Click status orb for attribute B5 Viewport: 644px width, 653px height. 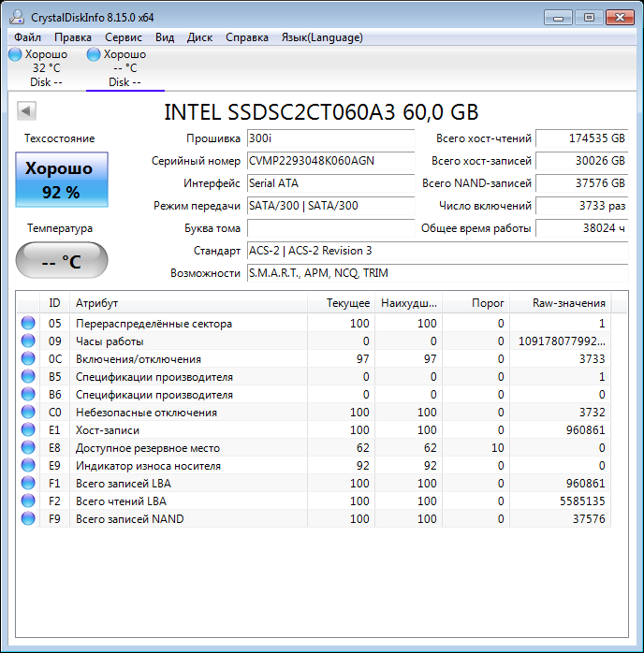click(28, 376)
